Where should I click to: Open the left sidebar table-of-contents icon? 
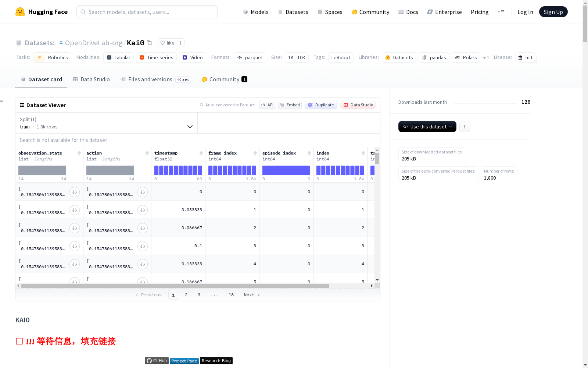point(2,102)
